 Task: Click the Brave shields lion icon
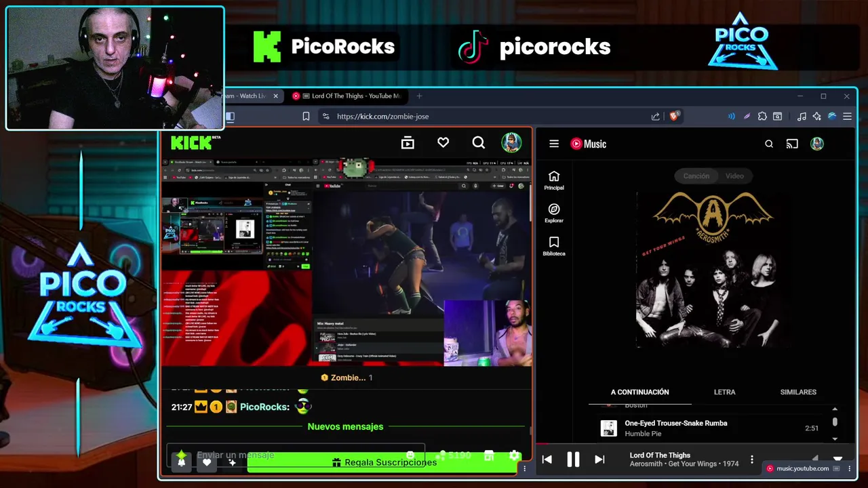[673, 116]
